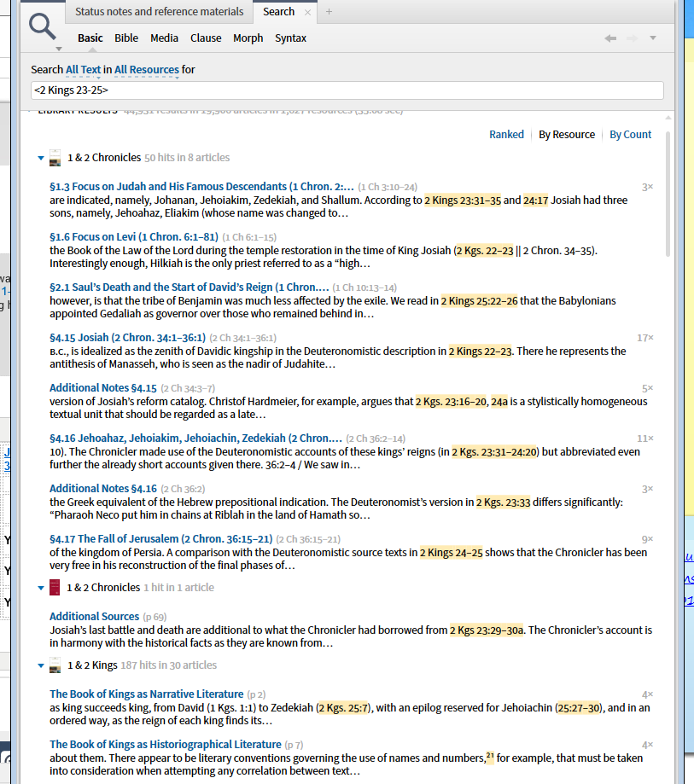Select the Clause search type
Image resolution: width=694 pixels, height=784 pixels.
point(206,38)
